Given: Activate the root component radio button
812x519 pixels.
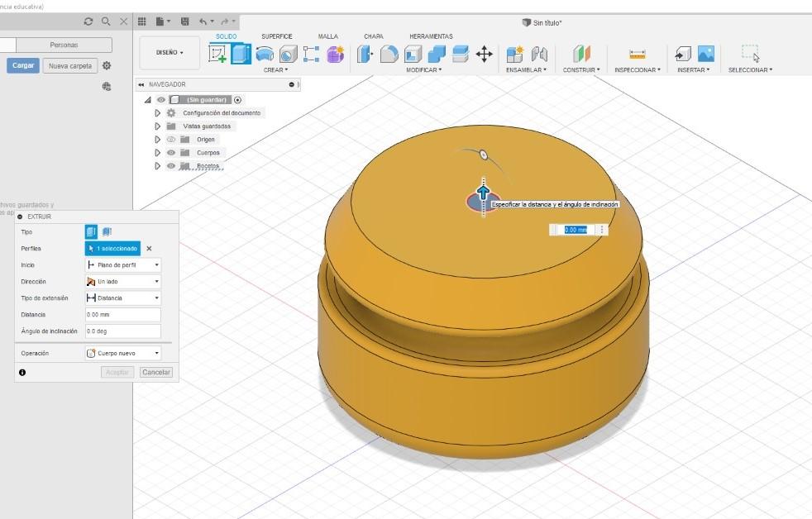Looking at the screenshot, I should tap(237, 100).
